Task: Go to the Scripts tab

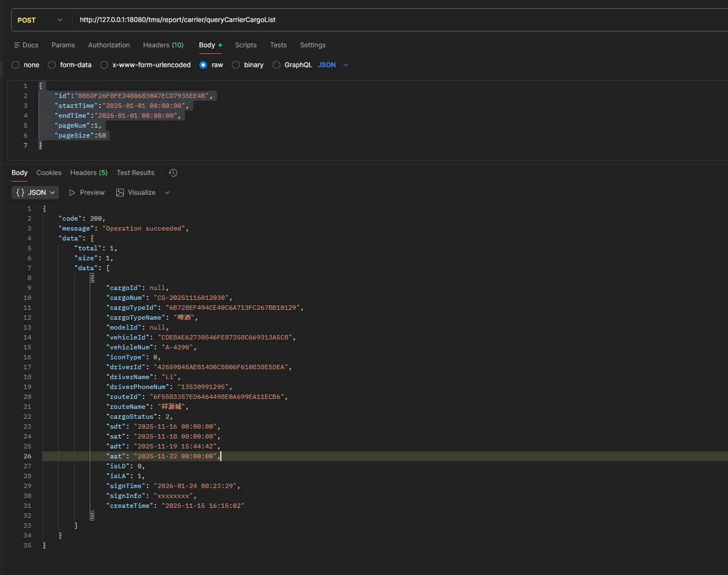Action: pyautogui.click(x=246, y=45)
